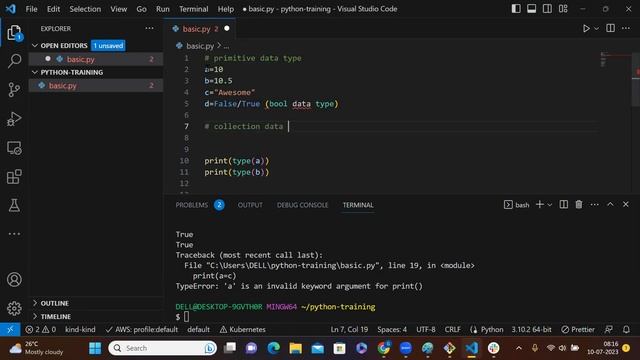Open the Run and Debug view
The width and height of the screenshot is (640, 360).
(14, 119)
